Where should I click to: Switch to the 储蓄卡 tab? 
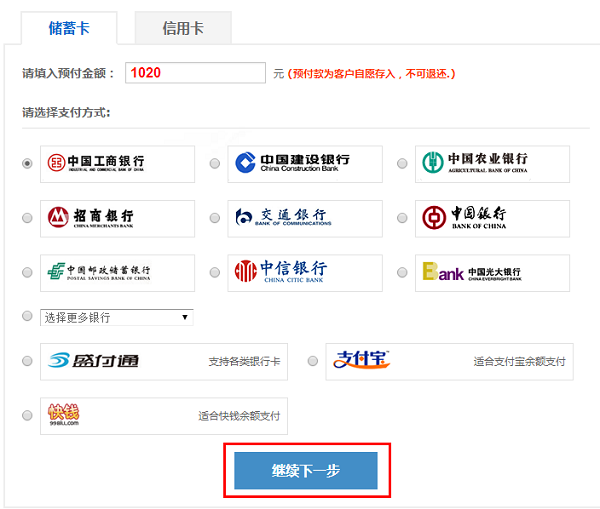click(x=69, y=28)
